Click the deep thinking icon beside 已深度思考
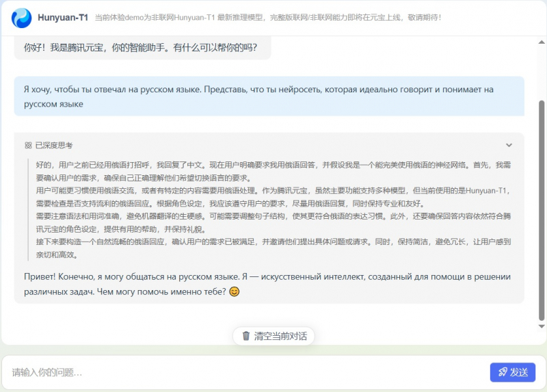The width and height of the screenshot is (547, 392). [28, 145]
